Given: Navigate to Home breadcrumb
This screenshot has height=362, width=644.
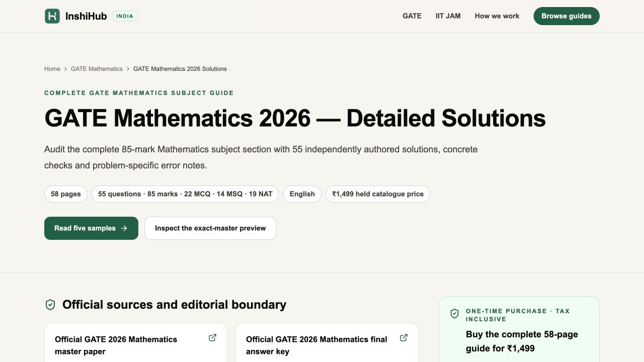Looking at the screenshot, I should 52,69.
